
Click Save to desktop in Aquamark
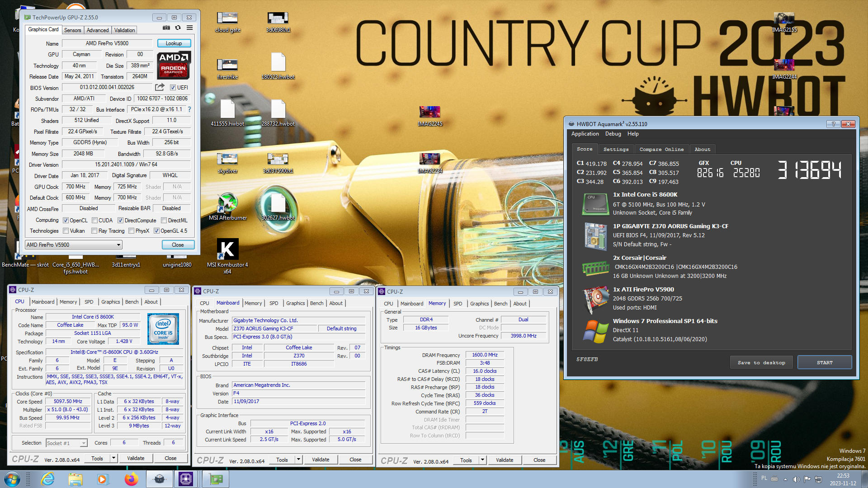761,362
